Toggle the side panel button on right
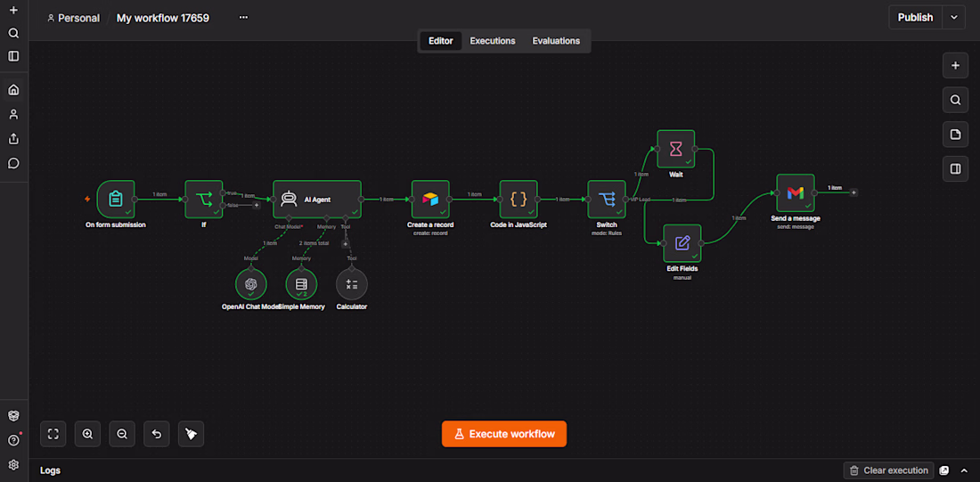This screenshot has height=482, width=980. pyautogui.click(x=955, y=168)
